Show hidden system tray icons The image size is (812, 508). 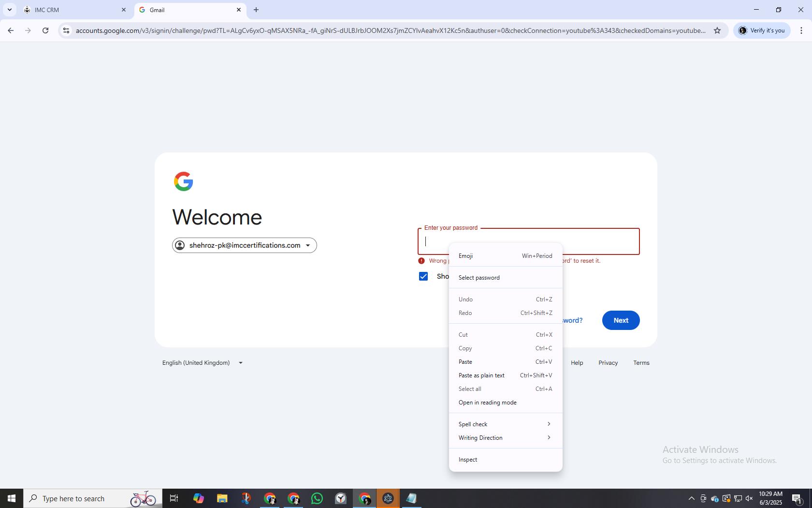point(691,498)
